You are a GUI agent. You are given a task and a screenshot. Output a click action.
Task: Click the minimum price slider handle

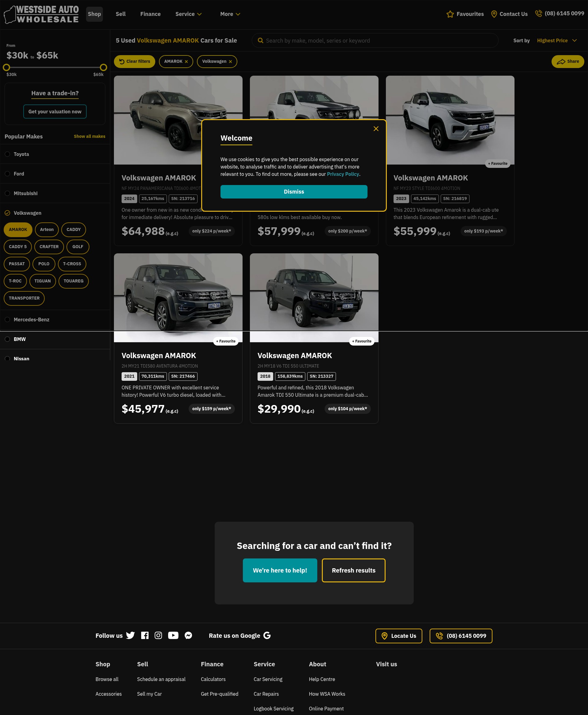point(6,67)
